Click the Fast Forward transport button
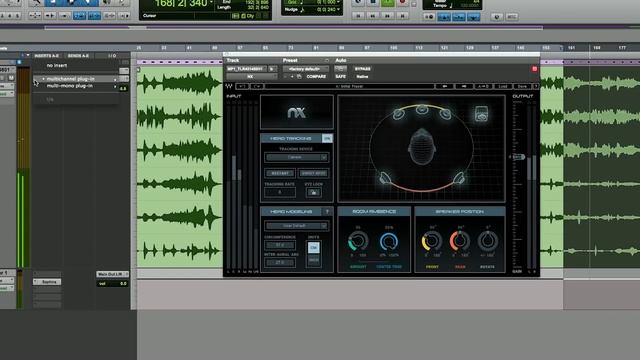Viewport: 640px width, 360px height. (x=387, y=16)
